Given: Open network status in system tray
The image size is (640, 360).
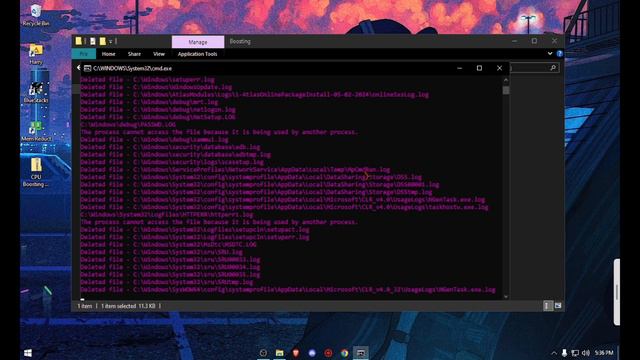Looking at the screenshot, I should pyautogui.click(x=575, y=353).
